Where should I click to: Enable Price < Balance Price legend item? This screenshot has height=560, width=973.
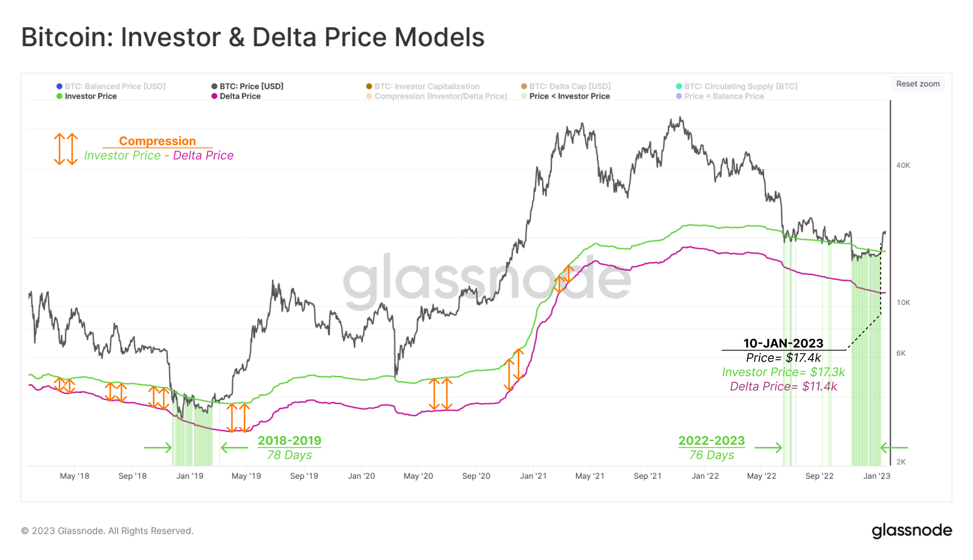(x=720, y=96)
